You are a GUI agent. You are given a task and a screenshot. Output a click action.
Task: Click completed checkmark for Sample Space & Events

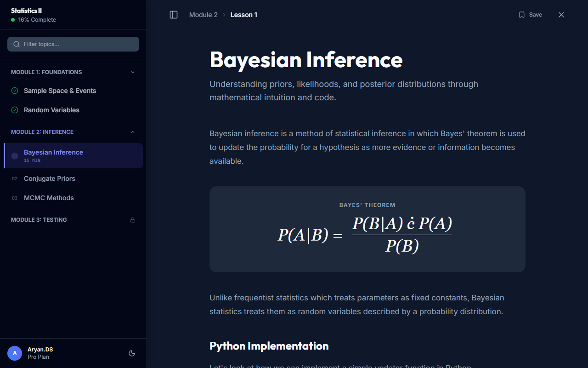tap(15, 91)
